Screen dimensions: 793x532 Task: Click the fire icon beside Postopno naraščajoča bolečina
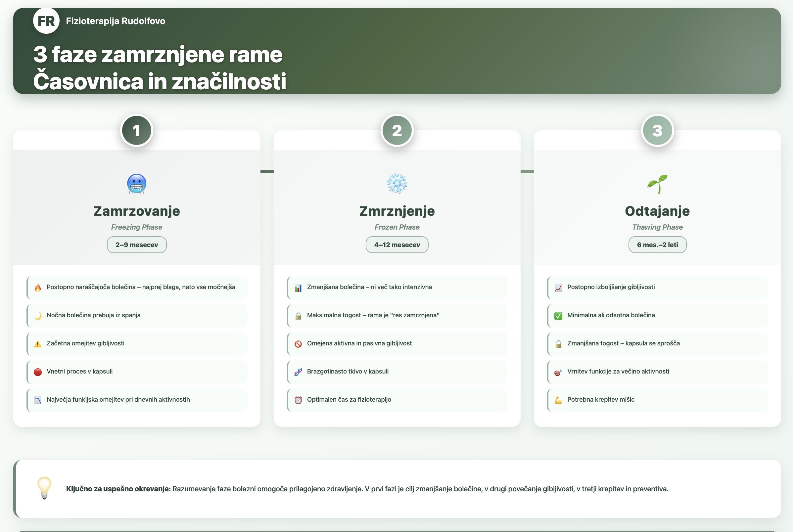[x=38, y=288]
